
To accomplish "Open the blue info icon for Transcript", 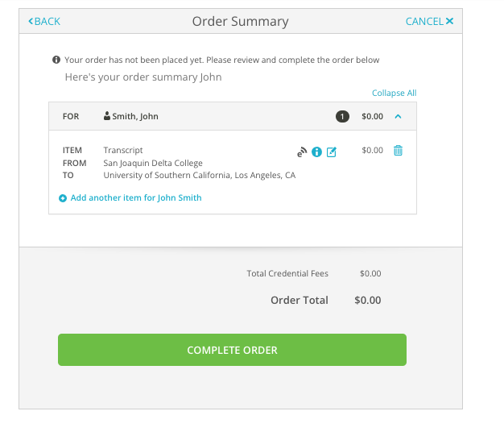I will point(316,152).
